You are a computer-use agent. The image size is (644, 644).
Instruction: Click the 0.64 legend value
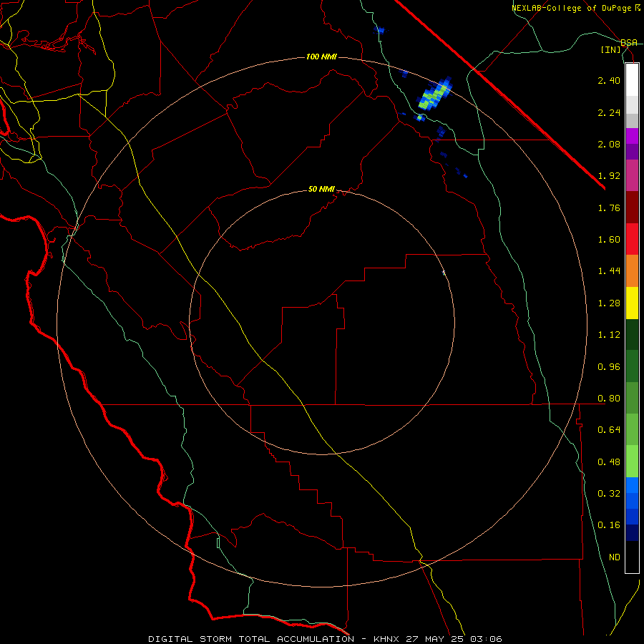(609, 430)
